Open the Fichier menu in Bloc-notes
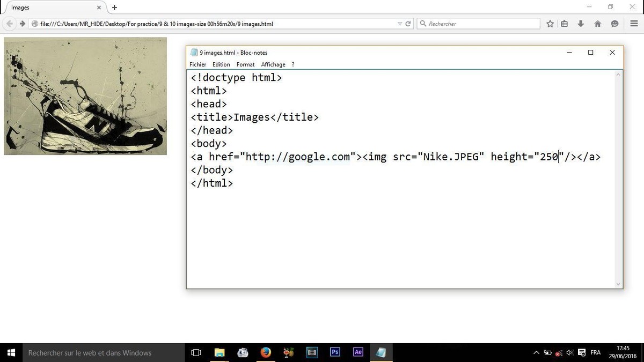Image resolution: width=644 pixels, height=362 pixels. [197, 64]
